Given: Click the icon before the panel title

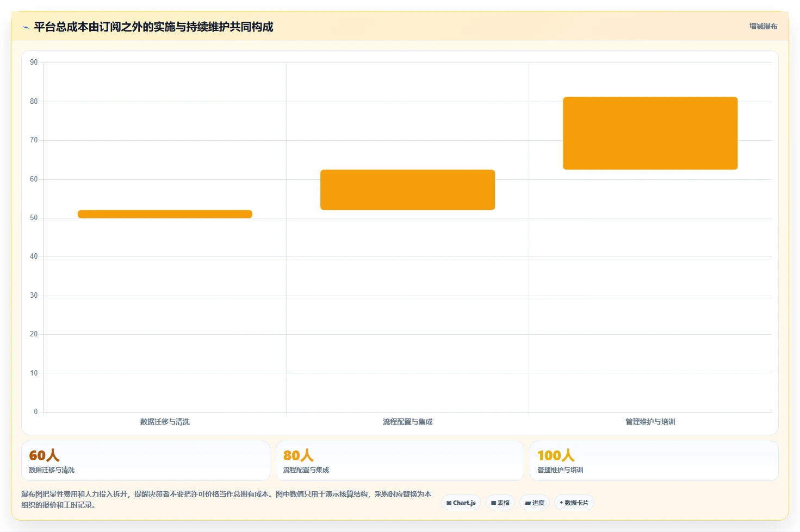Looking at the screenshot, I should 26,27.
